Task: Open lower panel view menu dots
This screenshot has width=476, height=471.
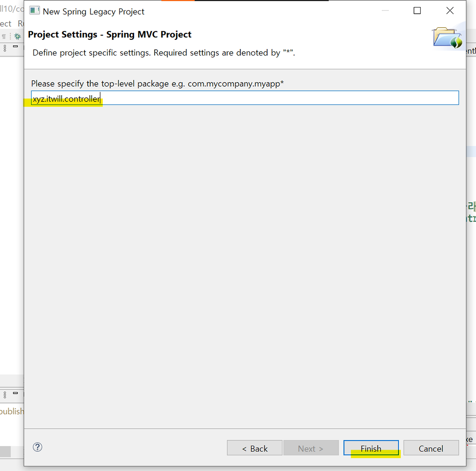Action: [x=5, y=394]
